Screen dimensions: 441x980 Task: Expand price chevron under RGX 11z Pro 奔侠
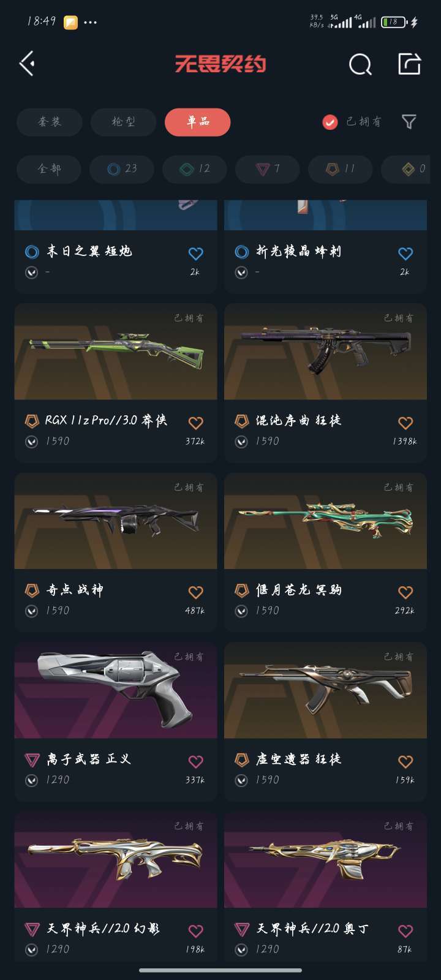(x=32, y=442)
